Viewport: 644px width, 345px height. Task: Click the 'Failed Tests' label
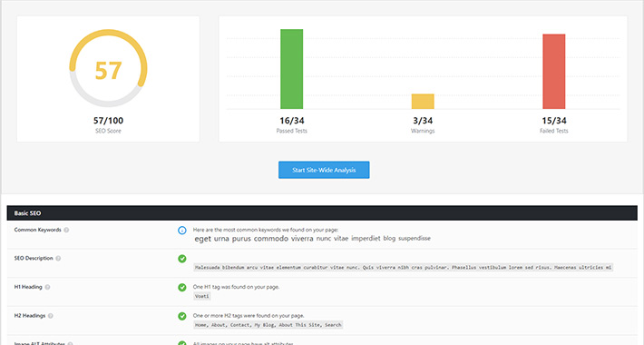(553, 131)
